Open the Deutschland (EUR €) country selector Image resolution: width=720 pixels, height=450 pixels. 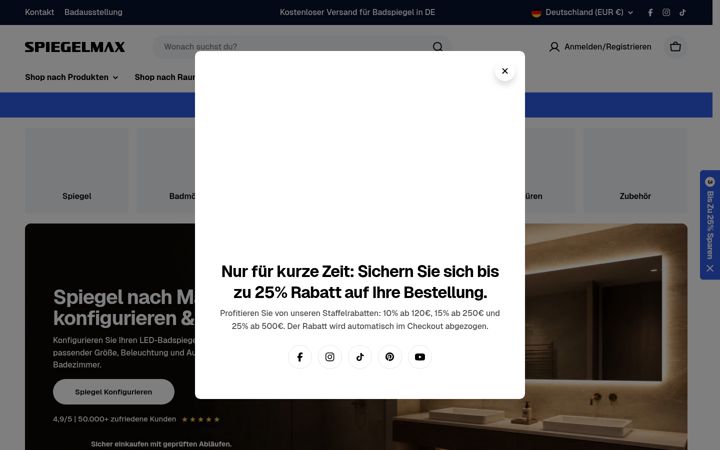[582, 12]
